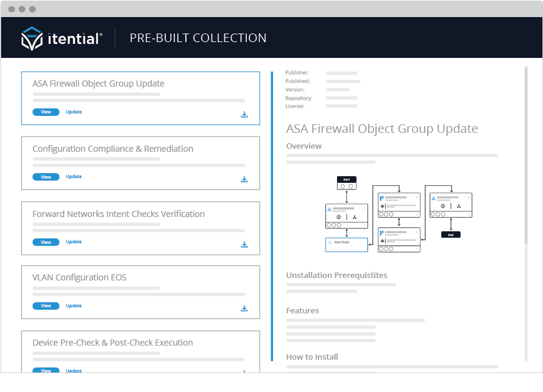
Task: Select Device Pre-Check & Post-Check Execution title
Action: (x=113, y=343)
